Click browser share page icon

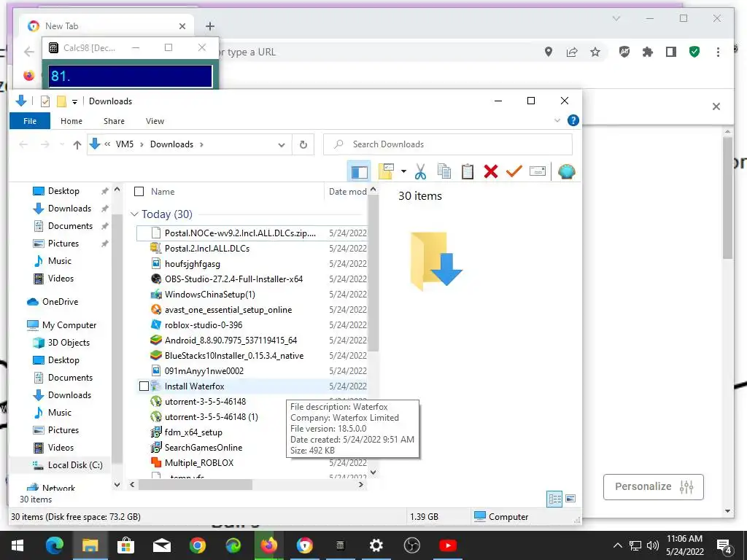[x=572, y=52]
